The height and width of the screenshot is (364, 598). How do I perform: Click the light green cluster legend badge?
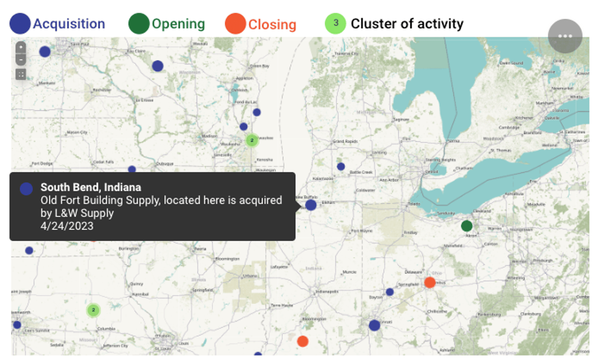tap(336, 24)
